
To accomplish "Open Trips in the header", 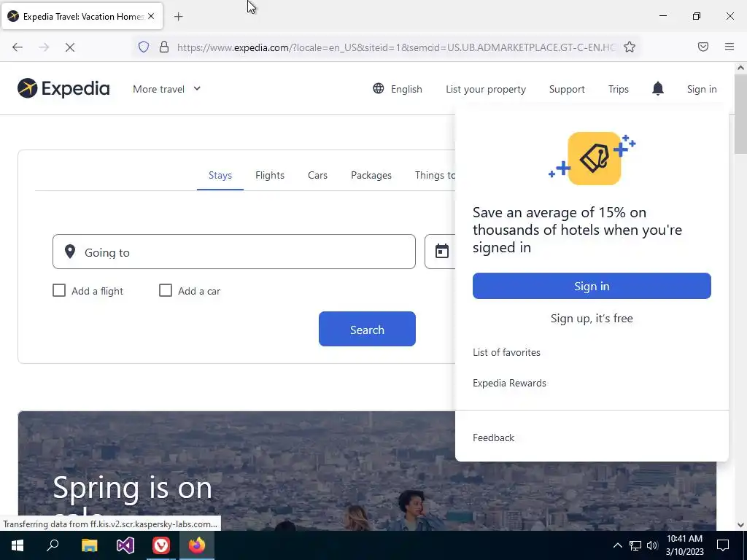I will [619, 89].
